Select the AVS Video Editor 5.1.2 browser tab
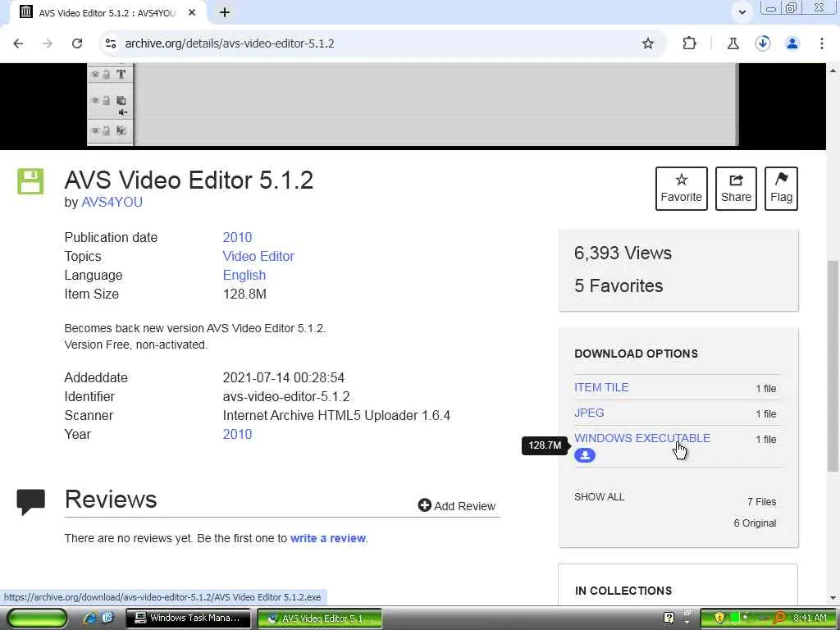 point(107,12)
